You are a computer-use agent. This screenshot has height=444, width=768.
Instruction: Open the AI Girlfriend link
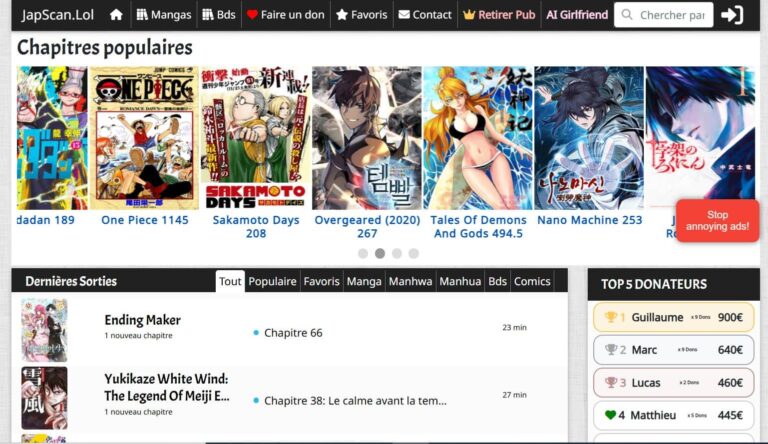(x=577, y=15)
